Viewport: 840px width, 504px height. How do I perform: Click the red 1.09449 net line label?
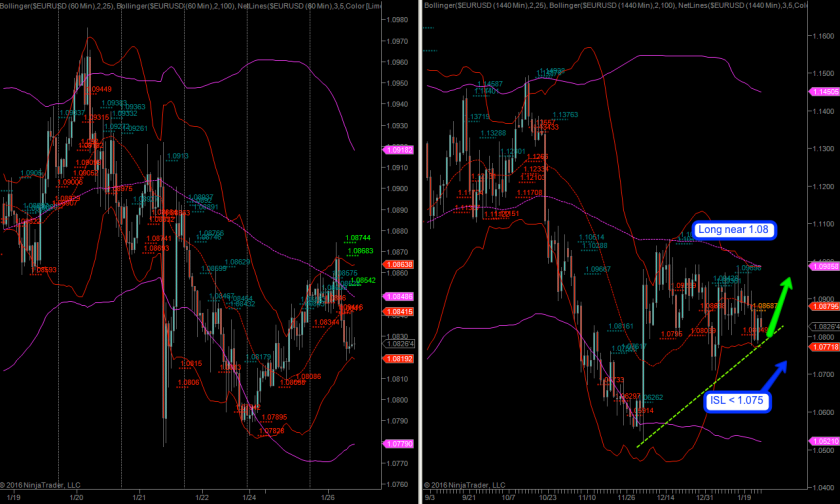click(x=99, y=89)
